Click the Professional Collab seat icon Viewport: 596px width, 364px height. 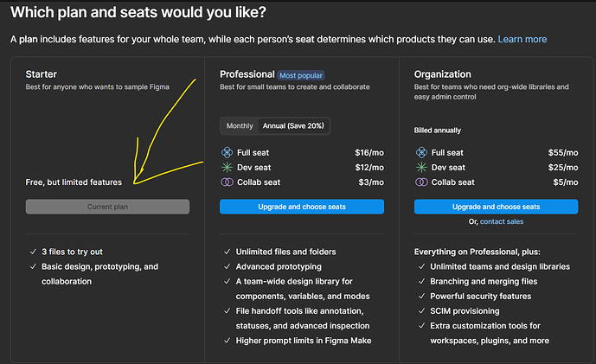227,182
